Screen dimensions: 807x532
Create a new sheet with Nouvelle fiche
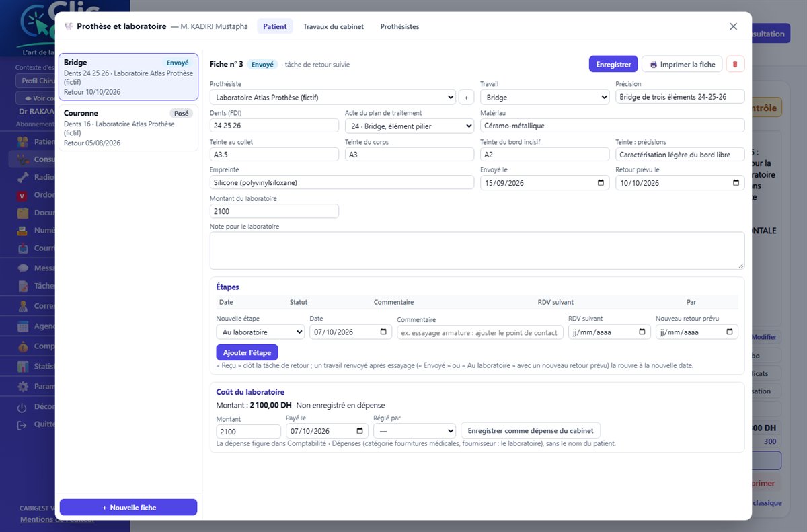click(128, 508)
